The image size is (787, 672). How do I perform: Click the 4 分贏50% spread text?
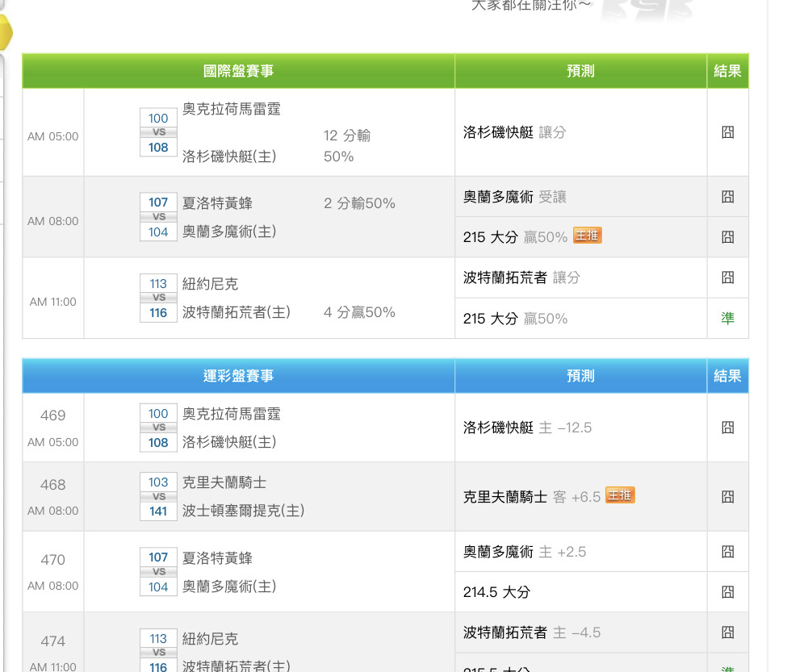click(359, 312)
